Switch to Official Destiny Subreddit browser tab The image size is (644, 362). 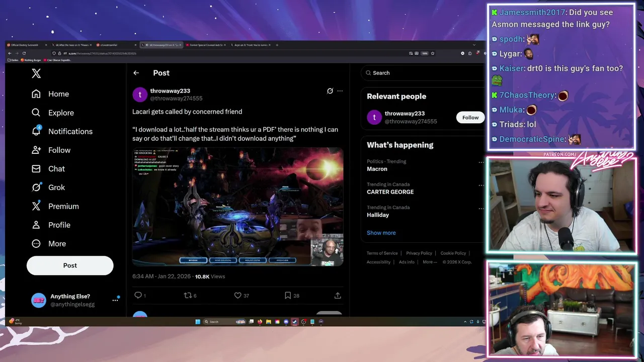[x=26, y=45]
